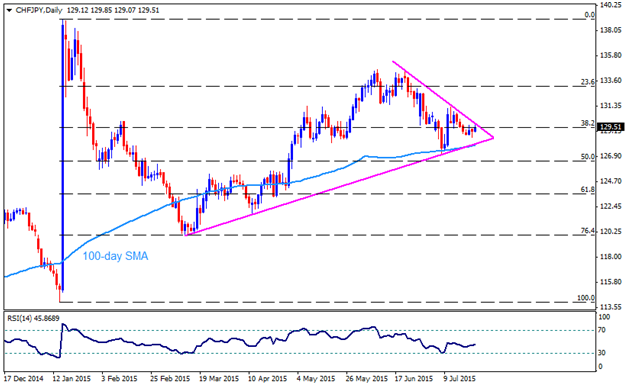
Task: Click the RSI(14) 45.8689 indicator label
Action: (x=33, y=318)
